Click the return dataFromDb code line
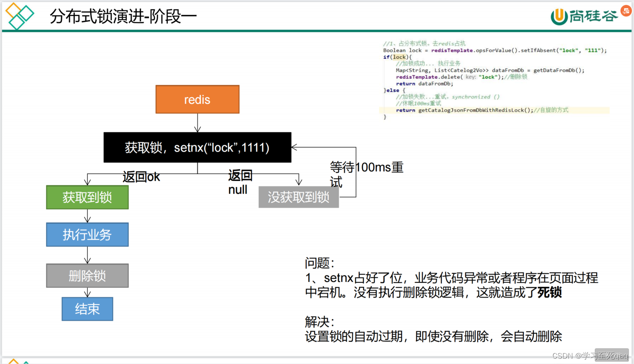 coord(425,84)
